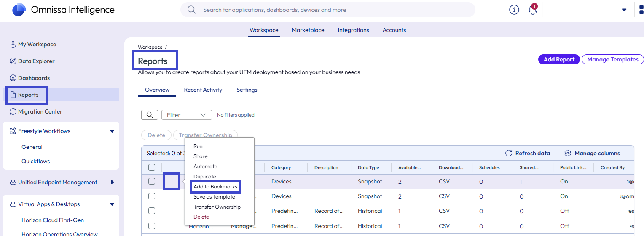The height and width of the screenshot is (236, 644).
Task: Click the Data Explorer compass icon
Action: pyautogui.click(x=13, y=61)
